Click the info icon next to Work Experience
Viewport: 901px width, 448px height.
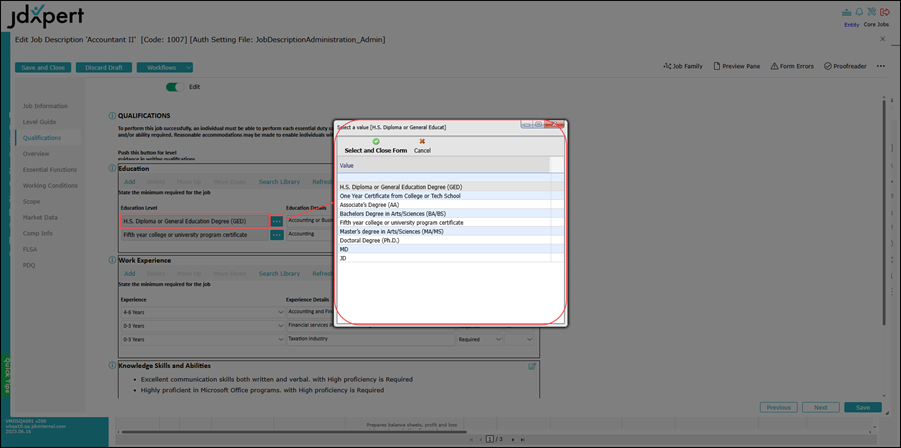click(112, 260)
